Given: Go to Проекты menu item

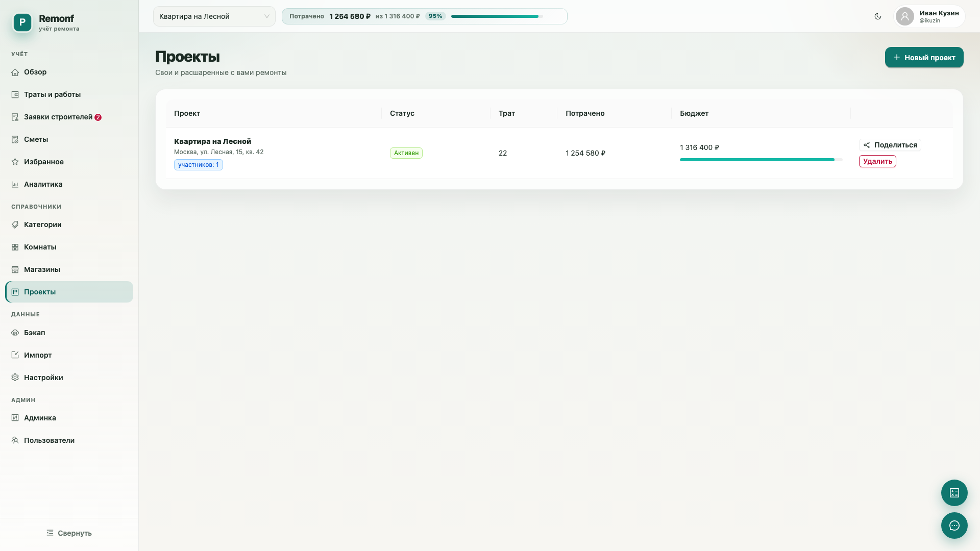Looking at the screenshot, I should (69, 292).
